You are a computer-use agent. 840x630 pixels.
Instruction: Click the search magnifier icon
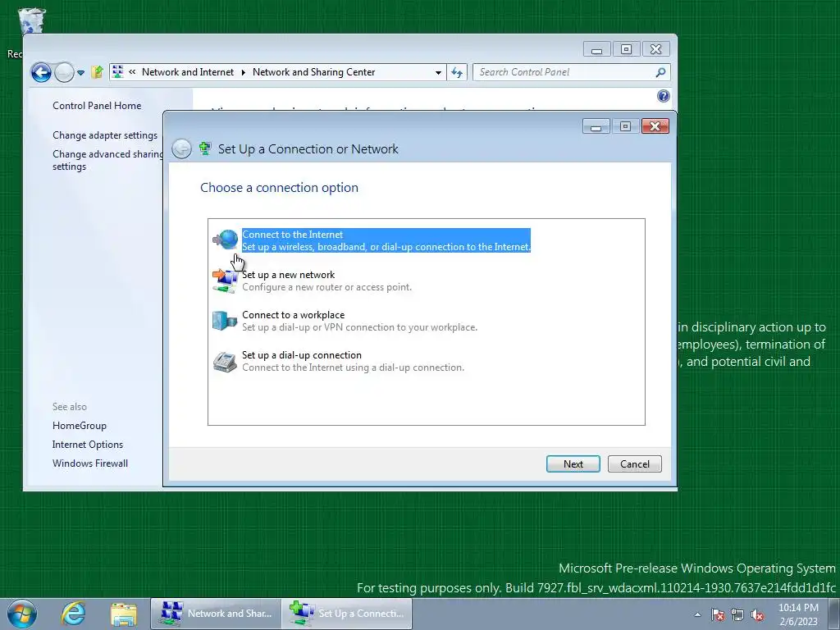(660, 72)
